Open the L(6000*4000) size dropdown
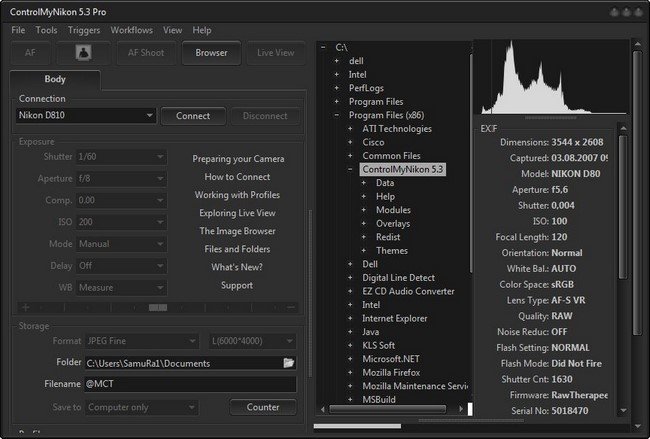 click(252, 341)
